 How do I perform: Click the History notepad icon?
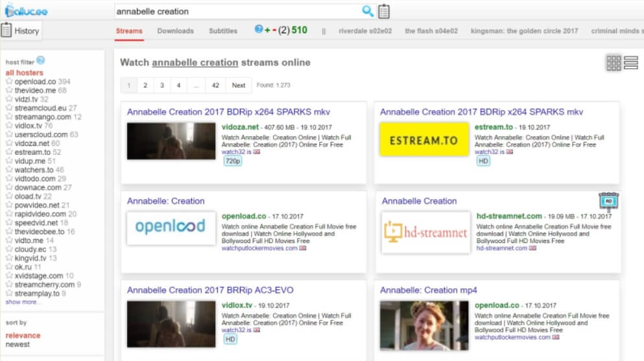point(6,30)
